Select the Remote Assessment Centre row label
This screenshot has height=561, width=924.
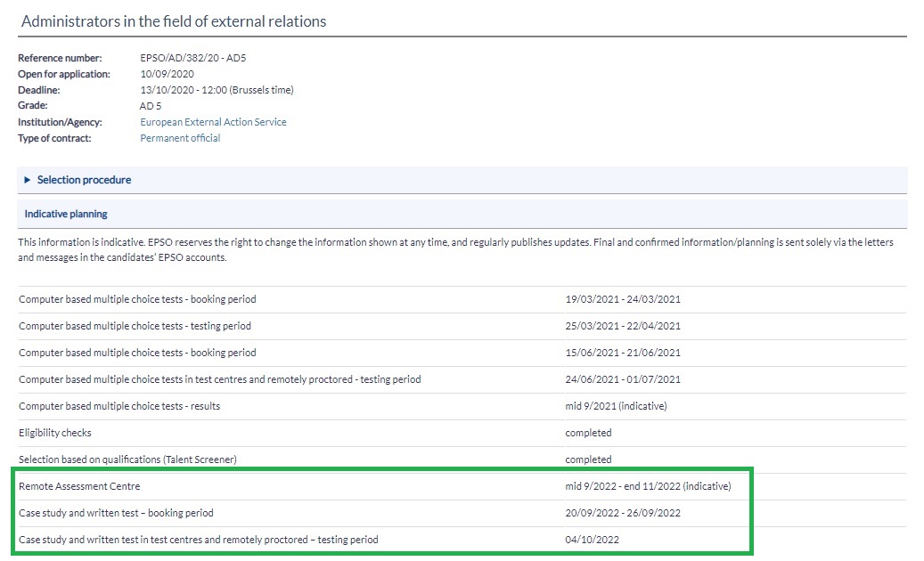[x=79, y=486]
